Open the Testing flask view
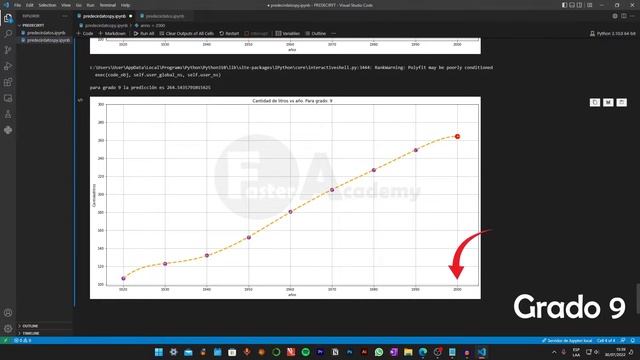 point(8,114)
